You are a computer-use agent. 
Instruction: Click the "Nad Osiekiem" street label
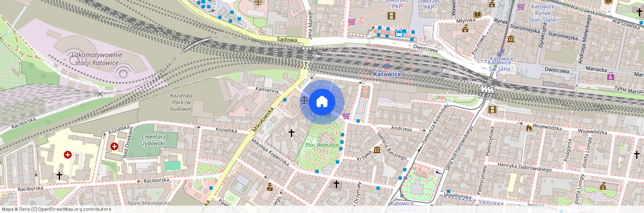128,143
